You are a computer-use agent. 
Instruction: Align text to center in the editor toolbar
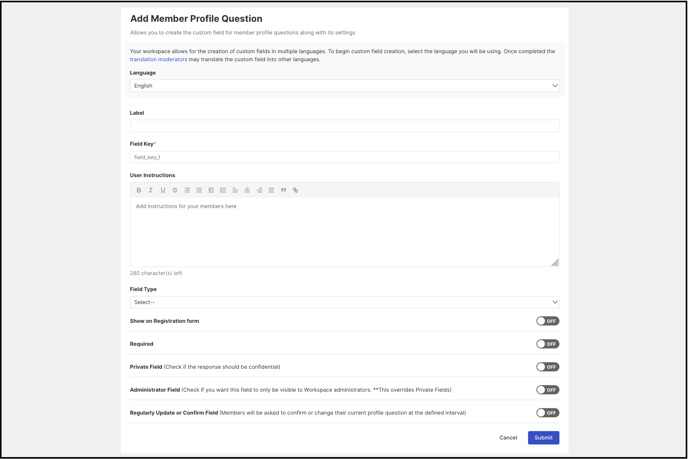(247, 190)
